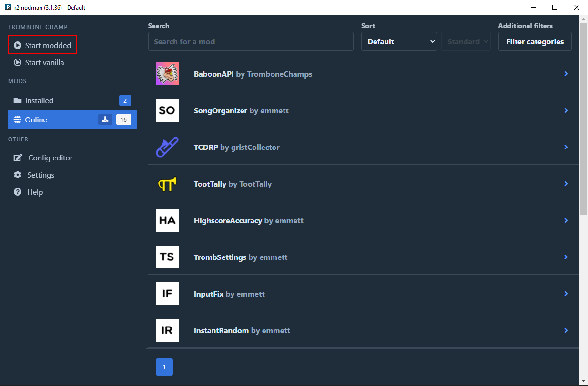Click the HighscoreAccuracy HA icon
The height and width of the screenshot is (386, 588).
click(x=167, y=220)
